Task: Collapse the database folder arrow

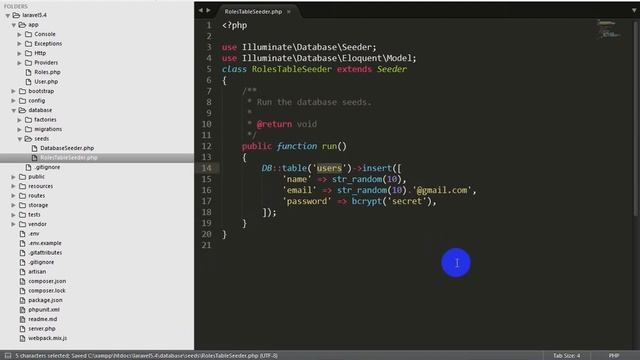Action: pos(14,111)
